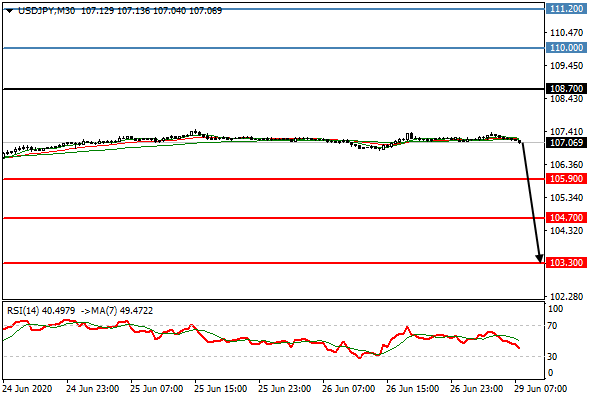Select the red horizontal line at 105.900
Image resolution: width=590 pixels, height=400 pixels.
tap(274, 179)
